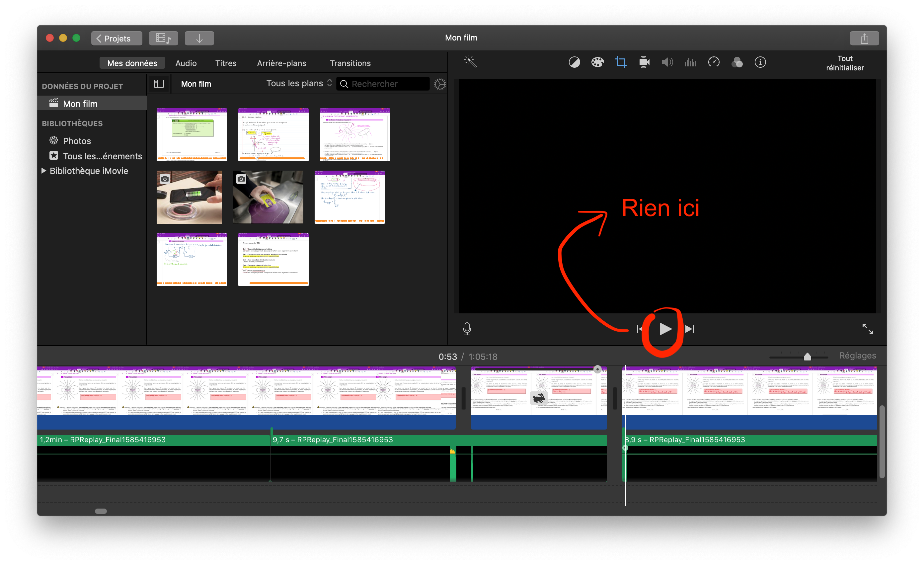The image size is (924, 565).
Task: Toggle the library sidebar panel button
Action: (x=159, y=84)
